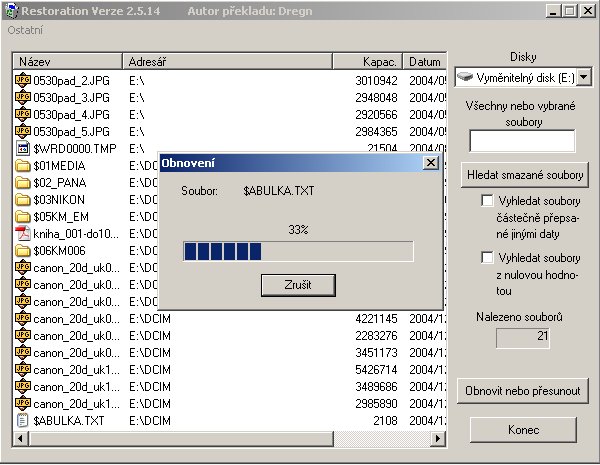Select size value 2283276
Screen dimensions: 600x465
pyautogui.click(x=376, y=336)
